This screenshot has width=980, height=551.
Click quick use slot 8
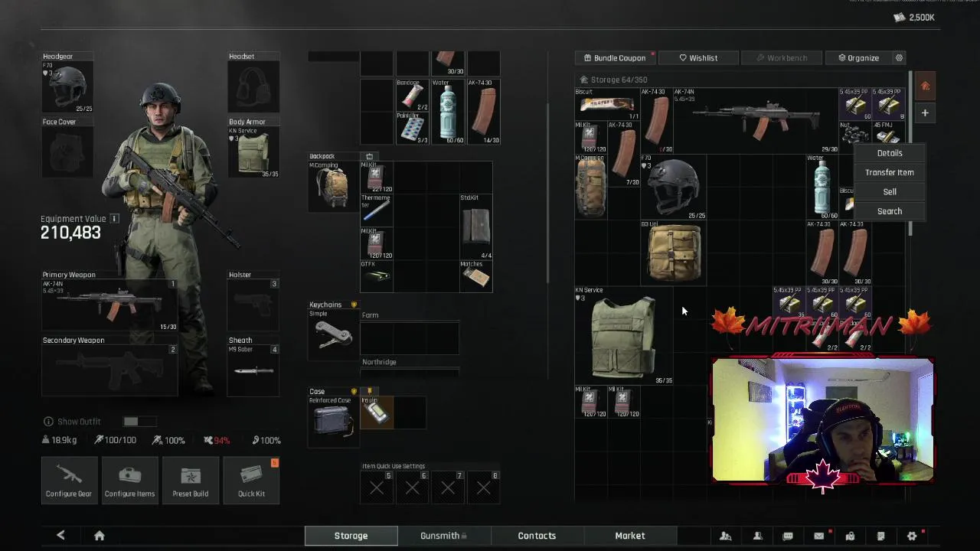483,487
